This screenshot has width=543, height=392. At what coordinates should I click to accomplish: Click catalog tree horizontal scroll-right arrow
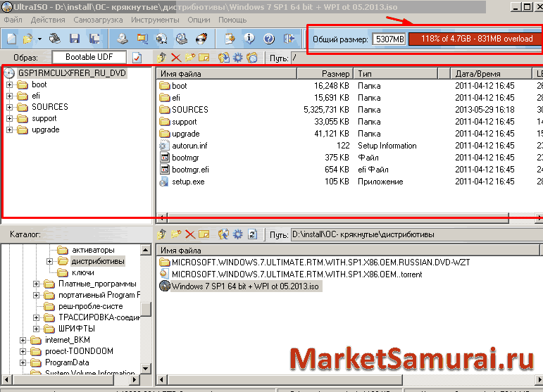pyautogui.click(x=135, y=379)
